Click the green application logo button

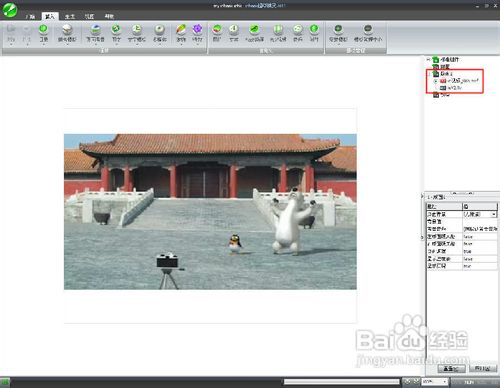click(x=10, y=9)
